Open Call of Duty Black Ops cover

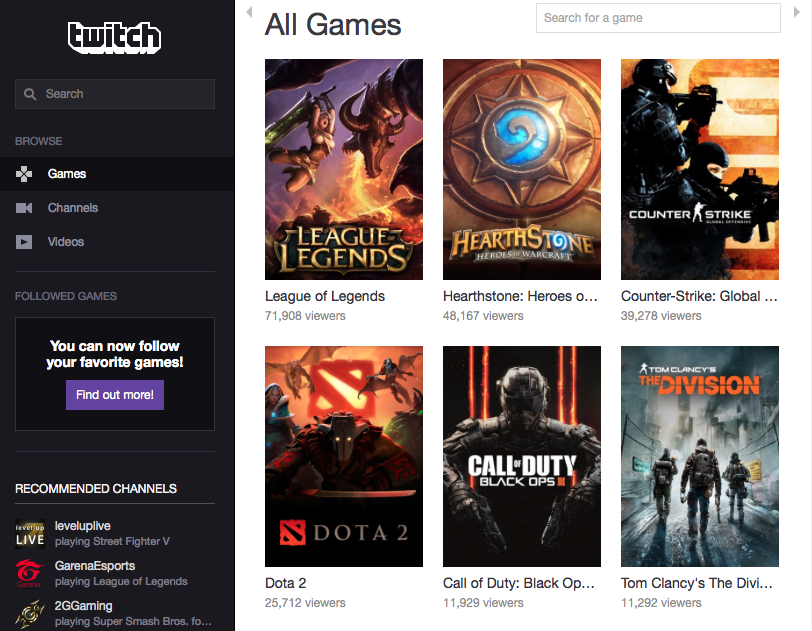point(522,456)
